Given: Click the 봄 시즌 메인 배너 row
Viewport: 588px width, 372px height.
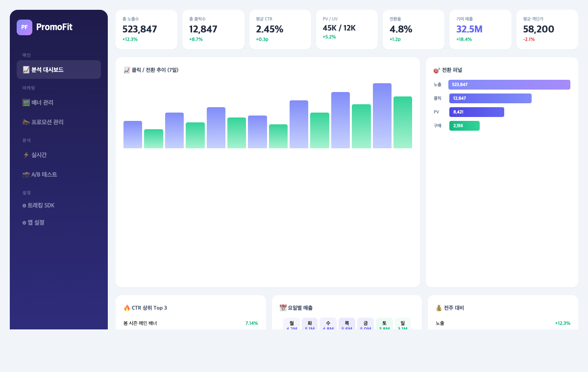Looking at the screenshot, I should [191, 323].
